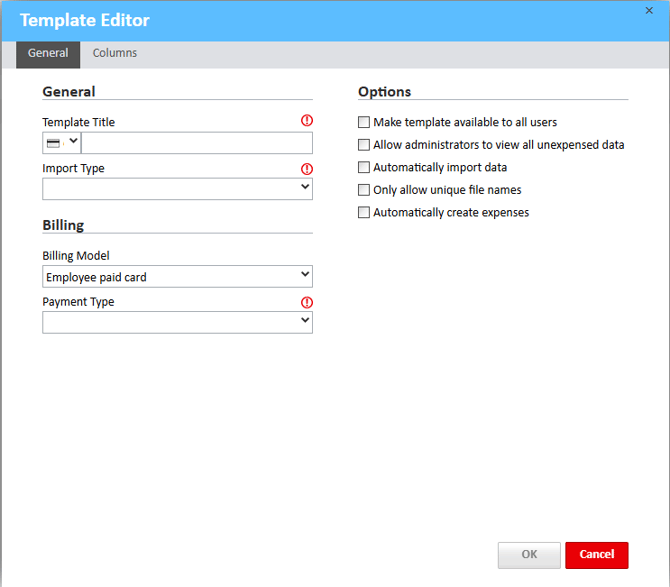Open the Import Type dropdown
The height and width of the screenshot is (587, 670).
(177, 189)
